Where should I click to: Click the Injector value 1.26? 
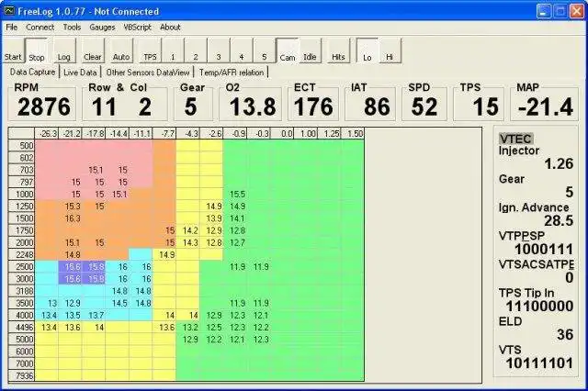(x=559, y=163)
